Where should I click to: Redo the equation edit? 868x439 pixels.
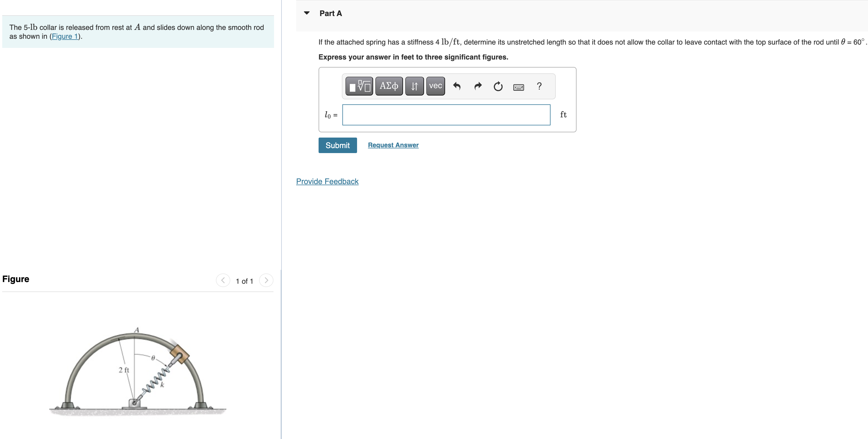tap(478, 86)
